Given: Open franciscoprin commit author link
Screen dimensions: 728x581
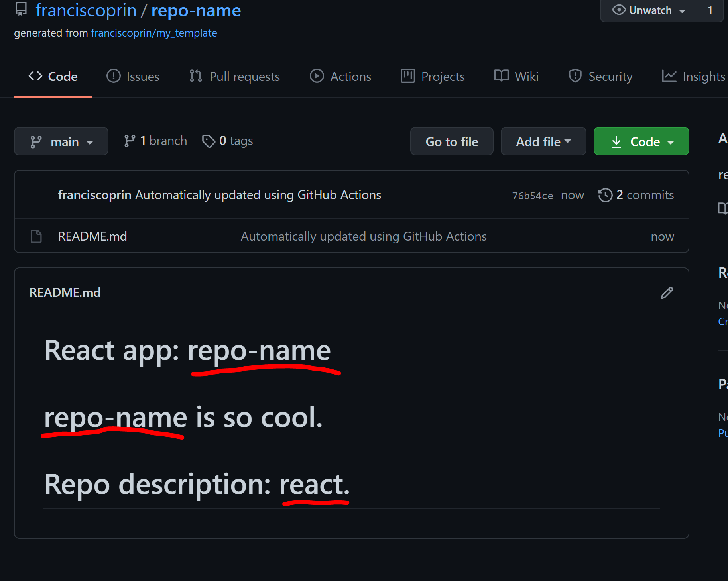Looking at the screenshot, I should click(x=94, y=195).
